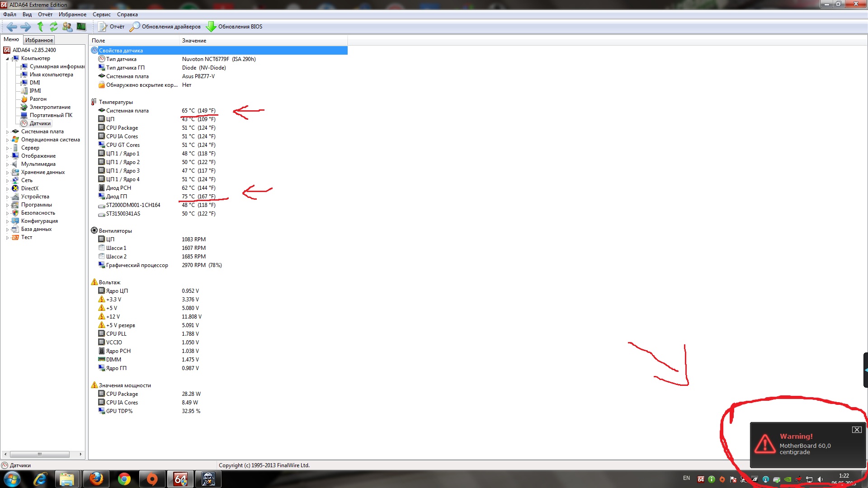Collapse the Компьютер tree node
The height and width of the screenshot is (488, 868).
pyautogui.click(x=7, y=59)
